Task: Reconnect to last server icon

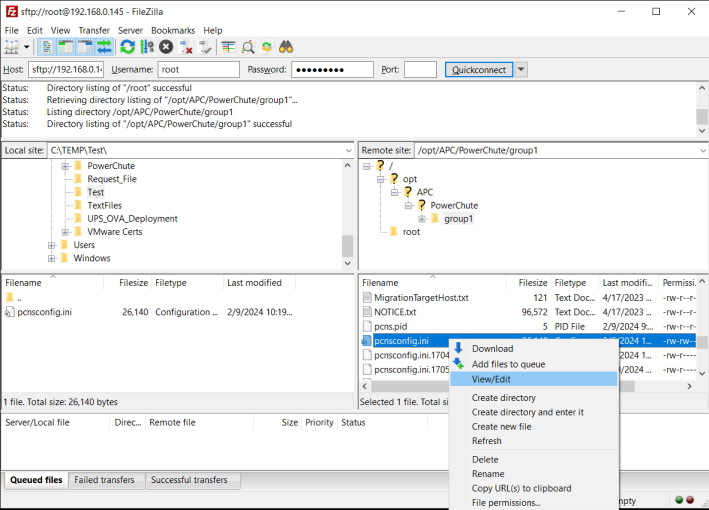Action: [x=205, y=47]
